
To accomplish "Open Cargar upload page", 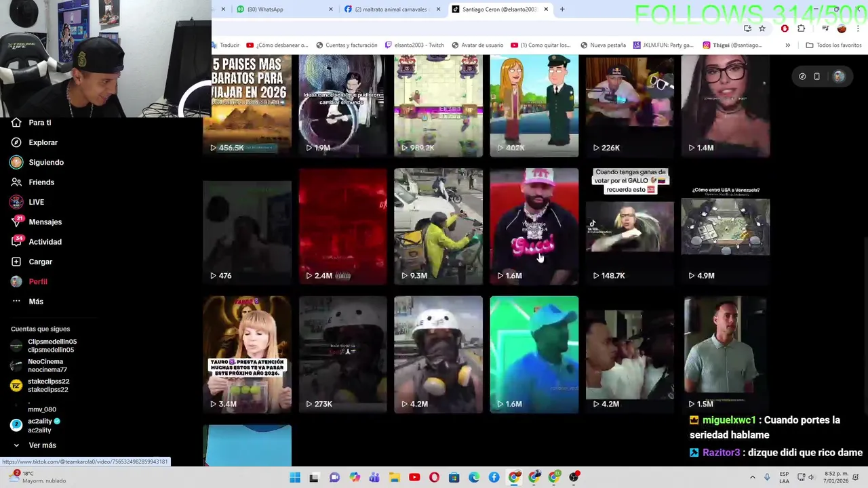I will pyautogui.click(x=32, y=262).
